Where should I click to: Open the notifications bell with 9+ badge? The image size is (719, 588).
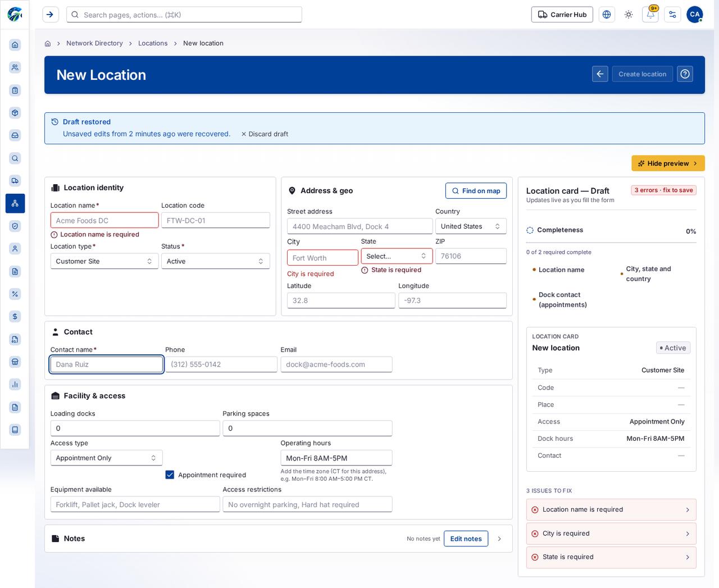[x=650, y=15]
